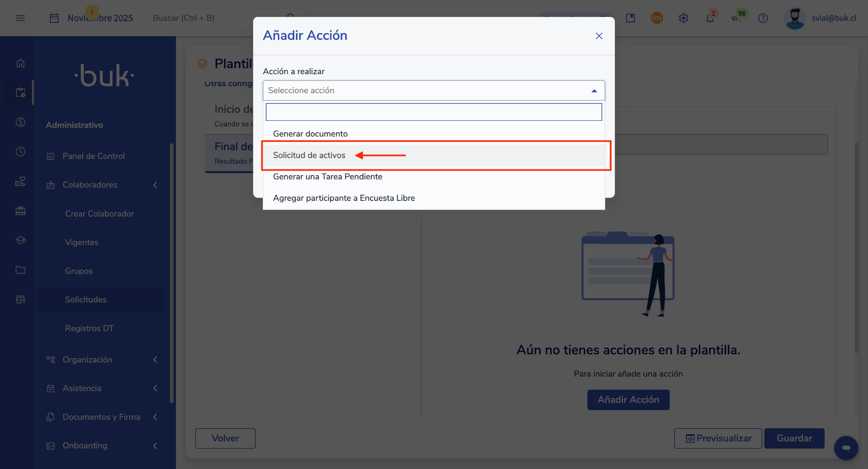Click the help question mark icon
Screen dimensions: 868x469
pos(763,18)
